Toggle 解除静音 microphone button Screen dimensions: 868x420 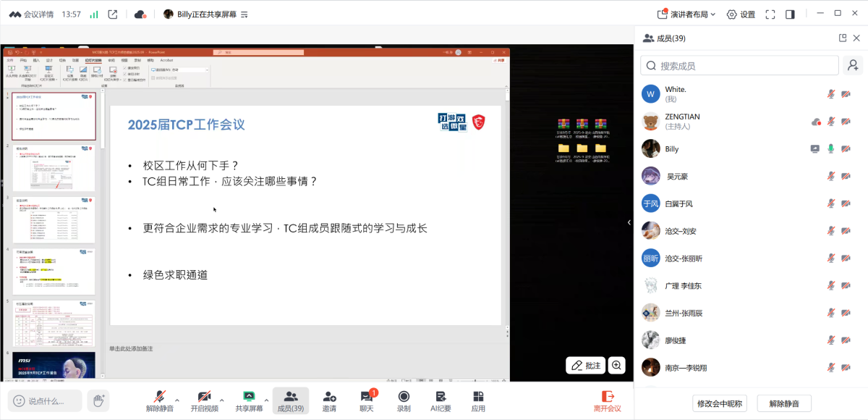coord(160,400)
